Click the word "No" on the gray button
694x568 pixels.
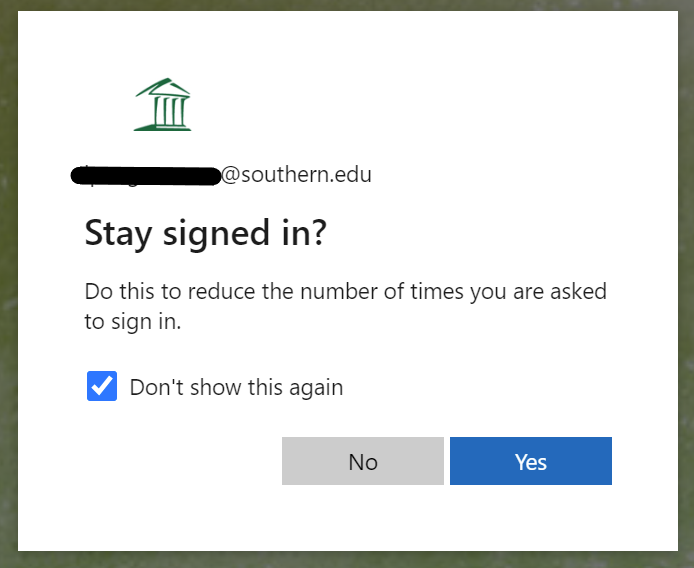point(363,461)
